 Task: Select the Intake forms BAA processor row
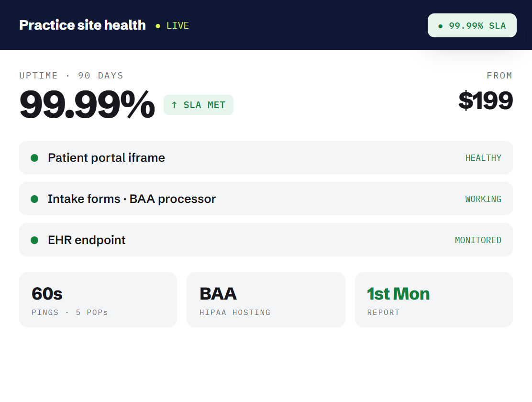pos(266,199)
